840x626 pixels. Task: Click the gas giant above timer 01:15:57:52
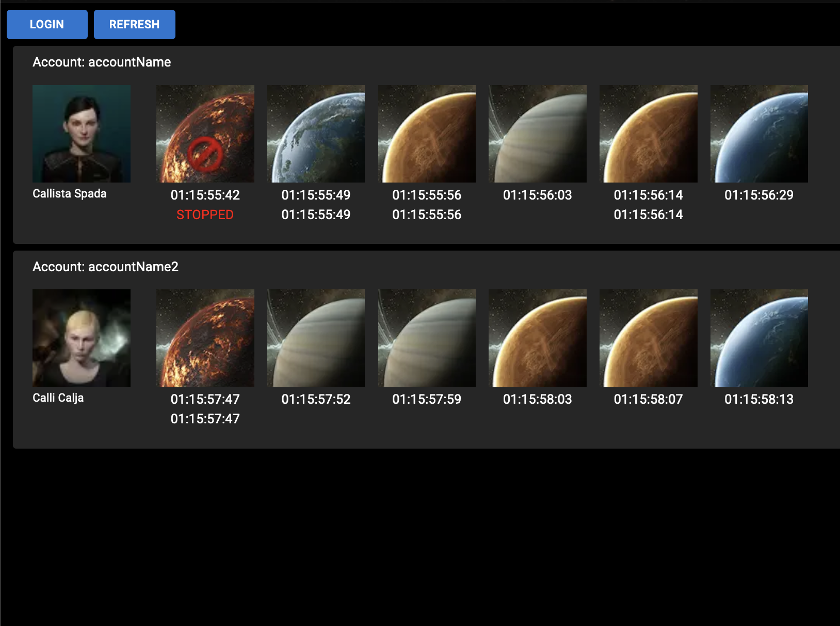(316, 338)
